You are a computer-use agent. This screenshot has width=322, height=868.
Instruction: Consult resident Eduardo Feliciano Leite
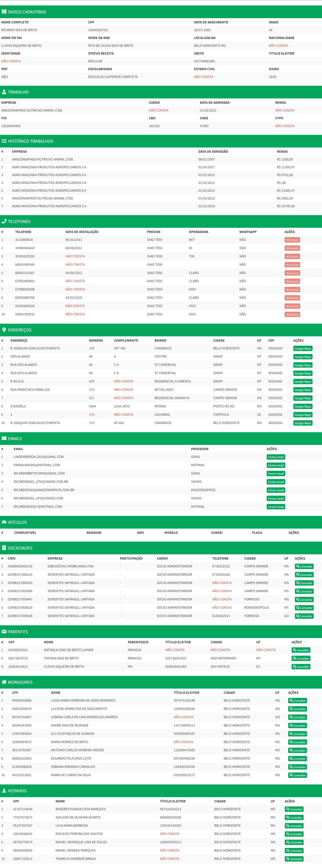297,759
